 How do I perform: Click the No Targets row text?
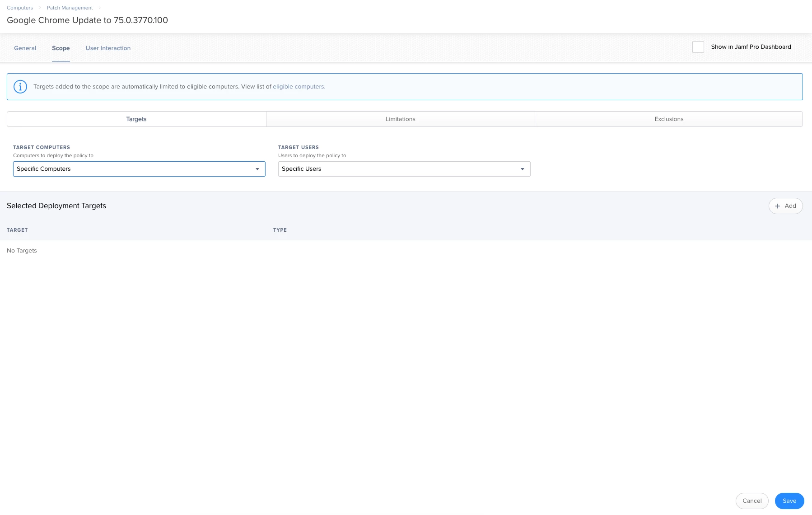[x=22, y=251]
